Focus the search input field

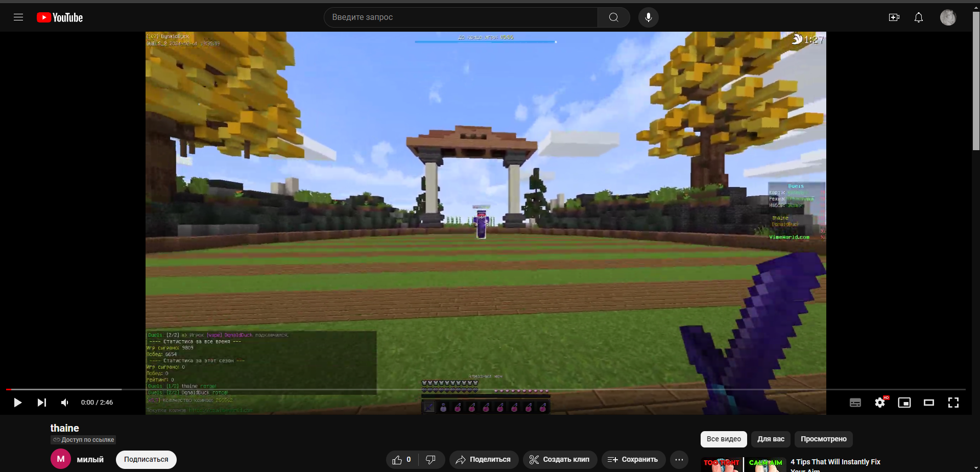tap(461, 17)
